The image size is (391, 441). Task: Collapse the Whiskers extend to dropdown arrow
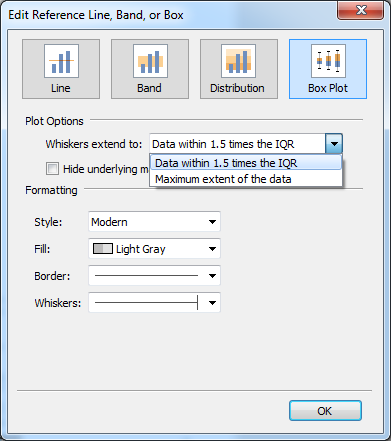pos(334,144)
